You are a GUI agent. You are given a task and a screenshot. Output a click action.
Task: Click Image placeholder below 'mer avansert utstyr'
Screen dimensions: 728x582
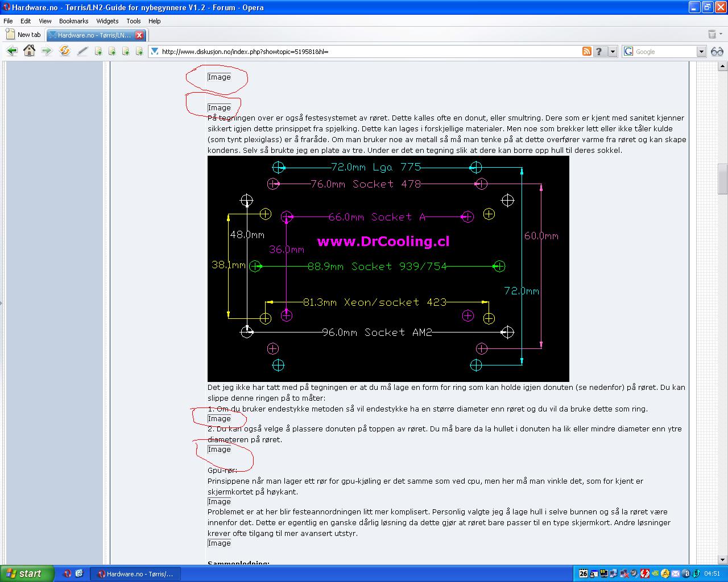219,543
